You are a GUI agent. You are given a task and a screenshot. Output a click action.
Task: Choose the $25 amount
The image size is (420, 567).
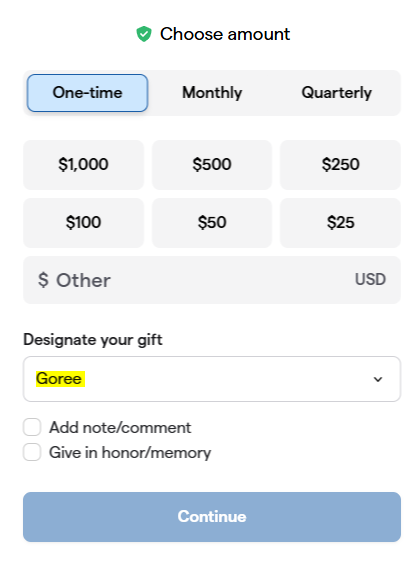(x=340, y=222)
